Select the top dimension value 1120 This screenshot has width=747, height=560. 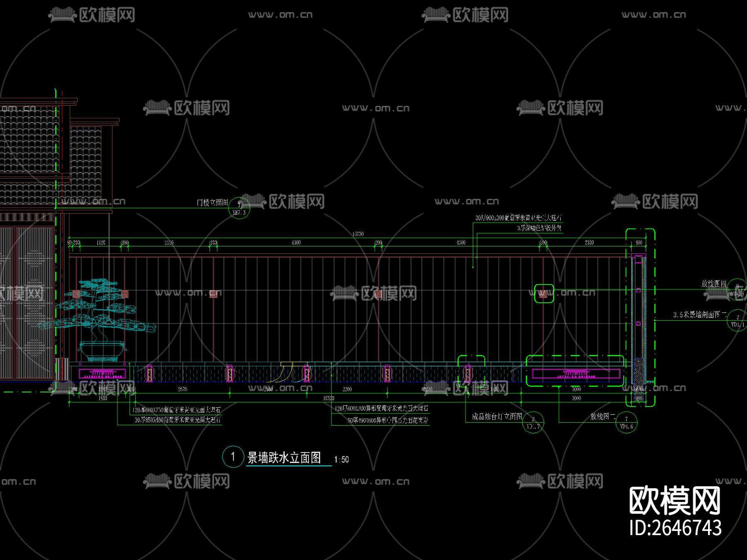click(101, 242)
